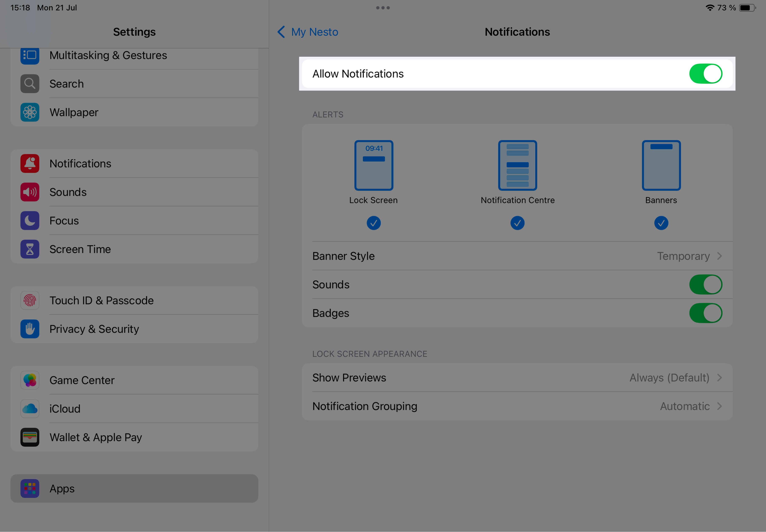This screenshot has height=532, width=766.
Task: Tap the Wallet & Apple Pay icon
Action: point(30,437)
